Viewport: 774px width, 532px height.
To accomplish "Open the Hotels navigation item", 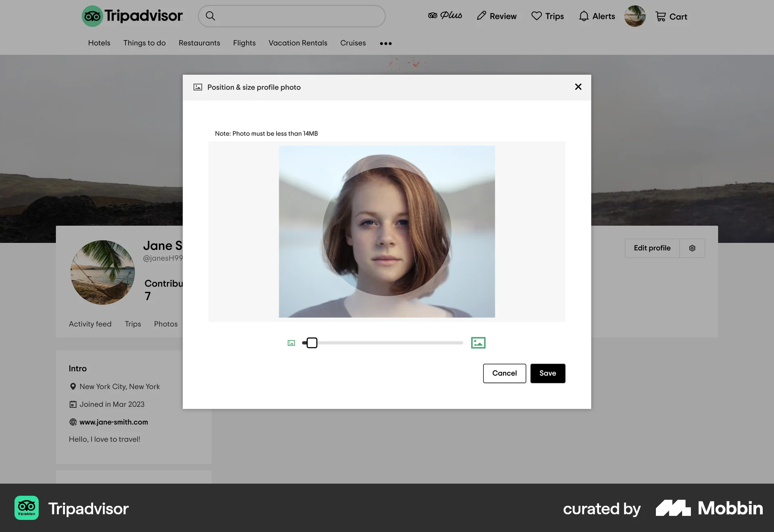I will (x=99, y=43).
